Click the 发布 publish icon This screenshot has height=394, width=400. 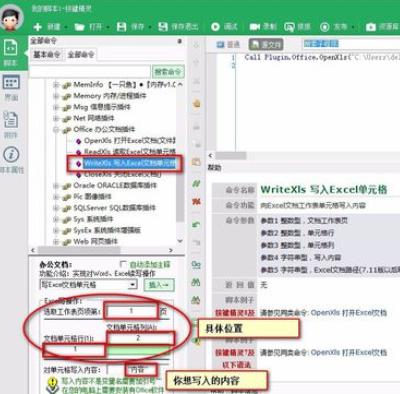325,27
